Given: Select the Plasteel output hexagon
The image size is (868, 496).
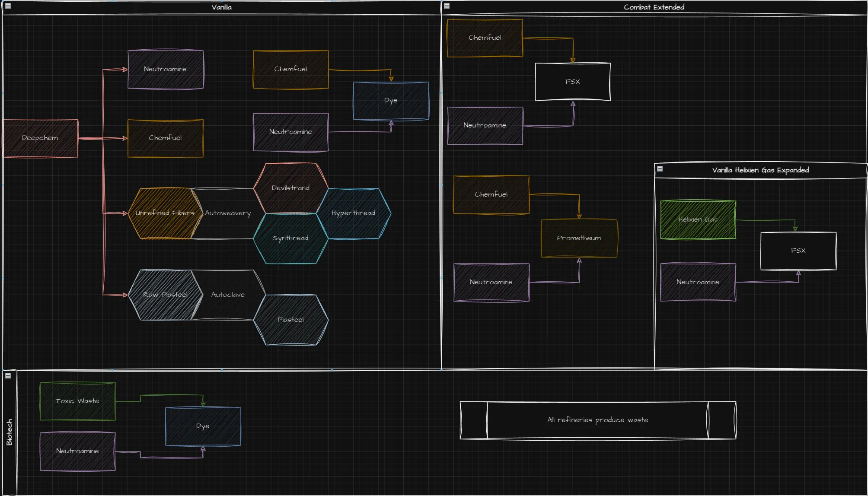Looking at the screenshot, I should click(290, 320).
